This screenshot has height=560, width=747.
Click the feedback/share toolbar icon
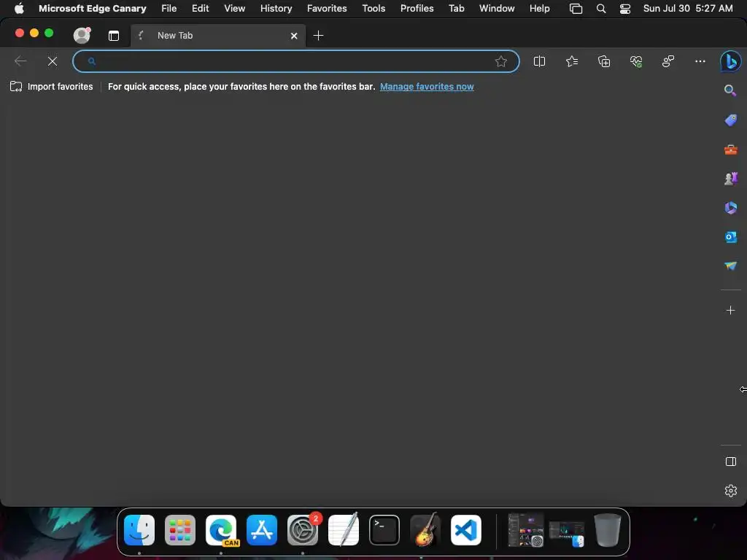click(x=668, y=61)
